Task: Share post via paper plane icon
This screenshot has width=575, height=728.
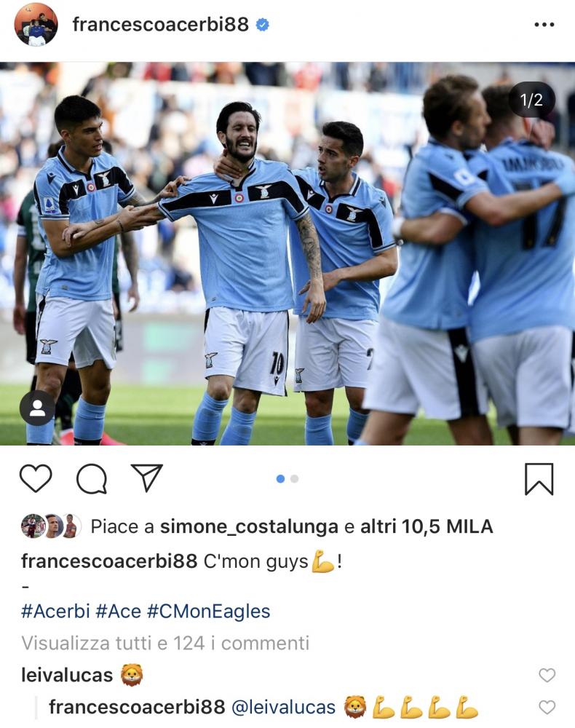Action: pos(146,478)
